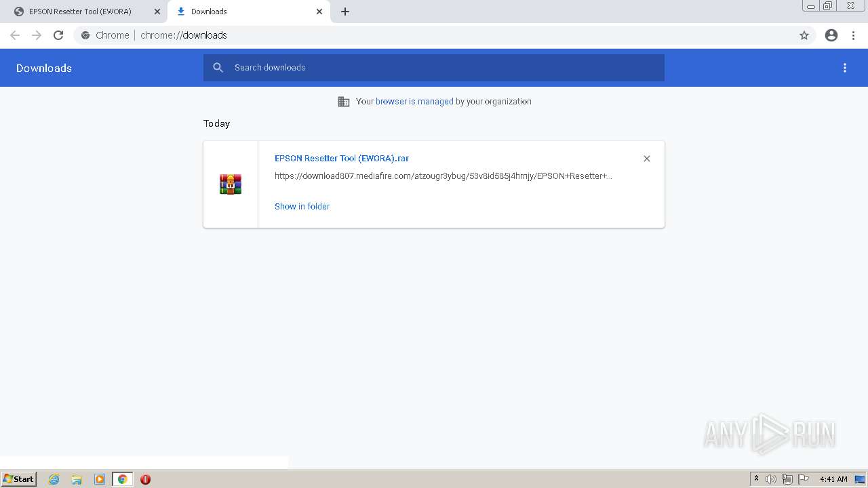Click the Search downloads field
868x488 pixels.
434,68
